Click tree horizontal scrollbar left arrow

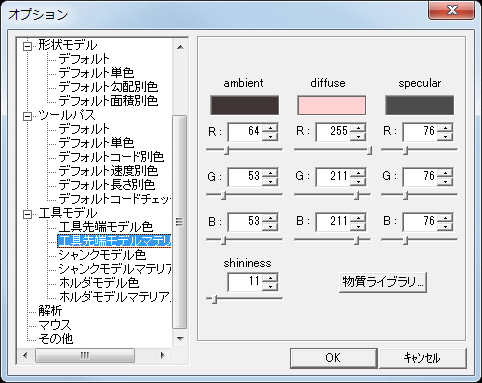tap(25, 356)
